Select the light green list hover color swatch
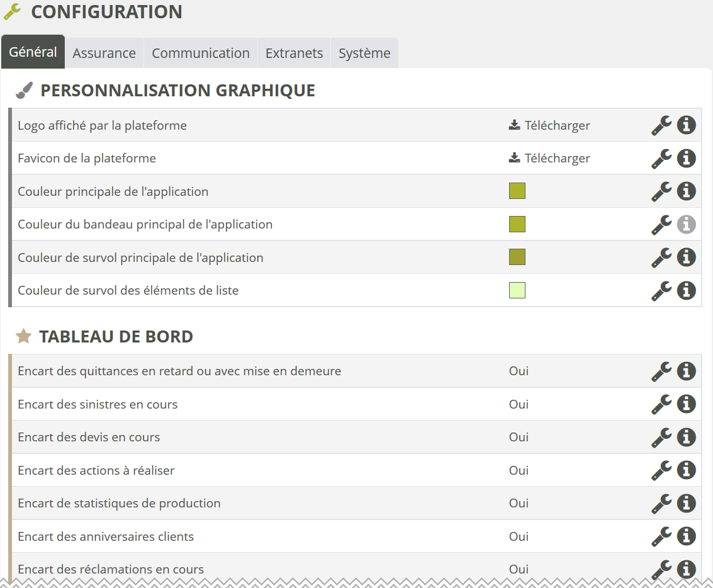Screen dimensions: 713x588 point(517,290)
